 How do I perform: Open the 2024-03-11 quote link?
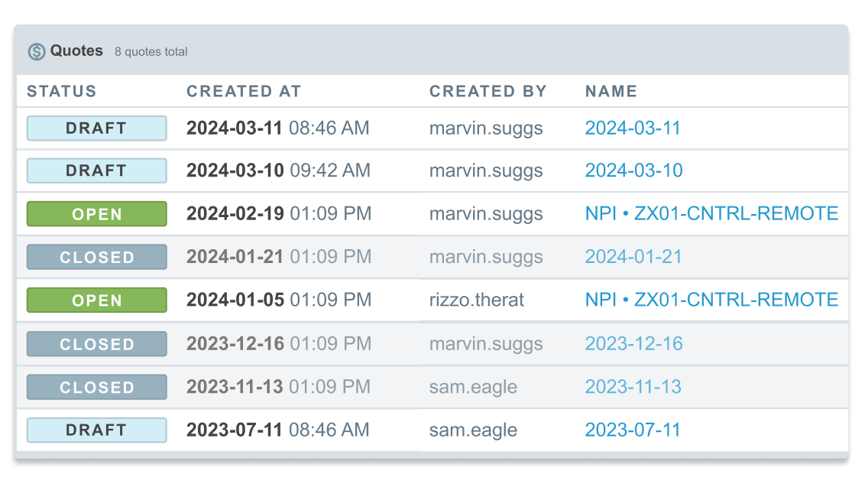[x=632, y=128]
